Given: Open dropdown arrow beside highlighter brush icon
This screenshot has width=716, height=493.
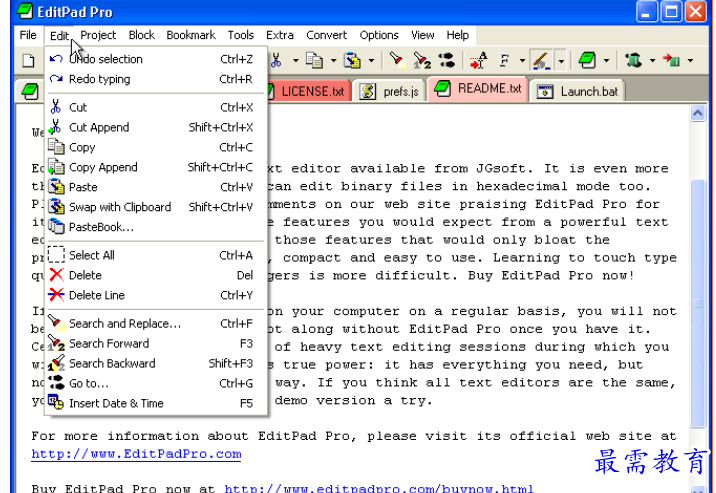Looking at the screenshot, I should point(561,60).
